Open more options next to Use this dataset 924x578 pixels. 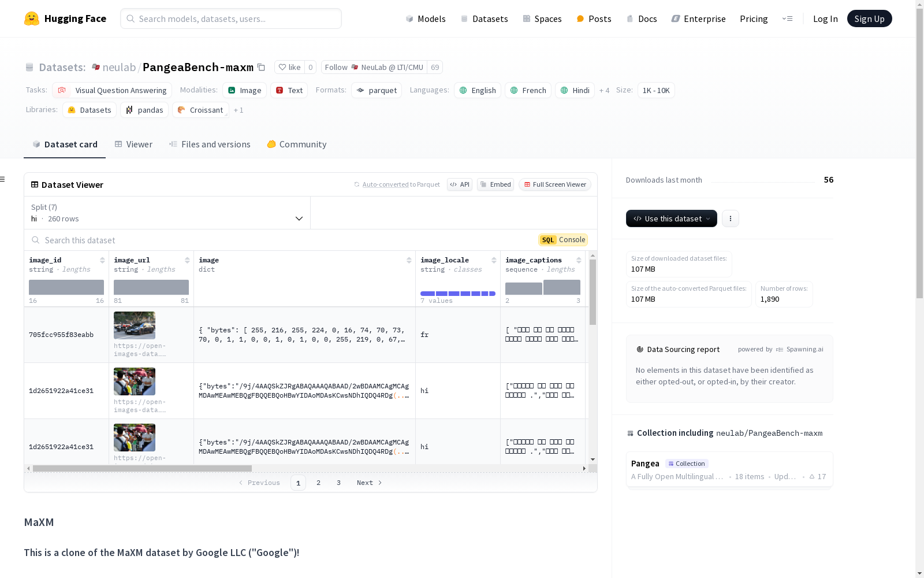[x=731, y=218]
